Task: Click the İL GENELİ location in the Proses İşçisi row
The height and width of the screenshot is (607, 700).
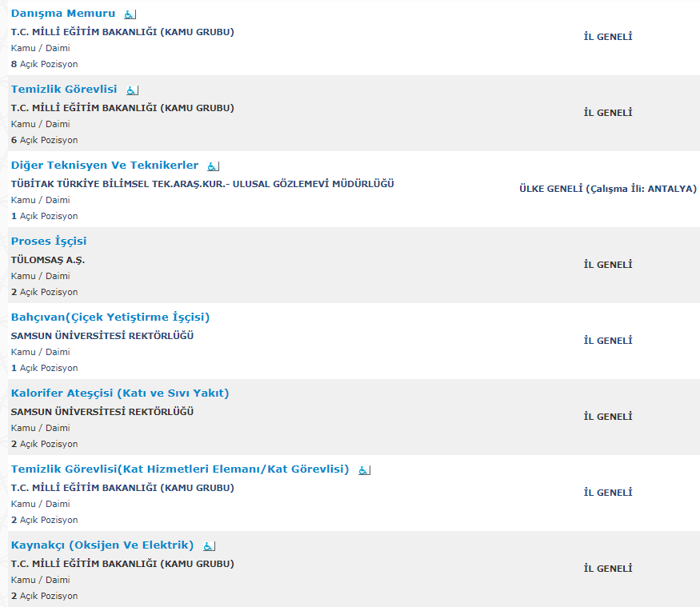Action: [x=608, y=265]
